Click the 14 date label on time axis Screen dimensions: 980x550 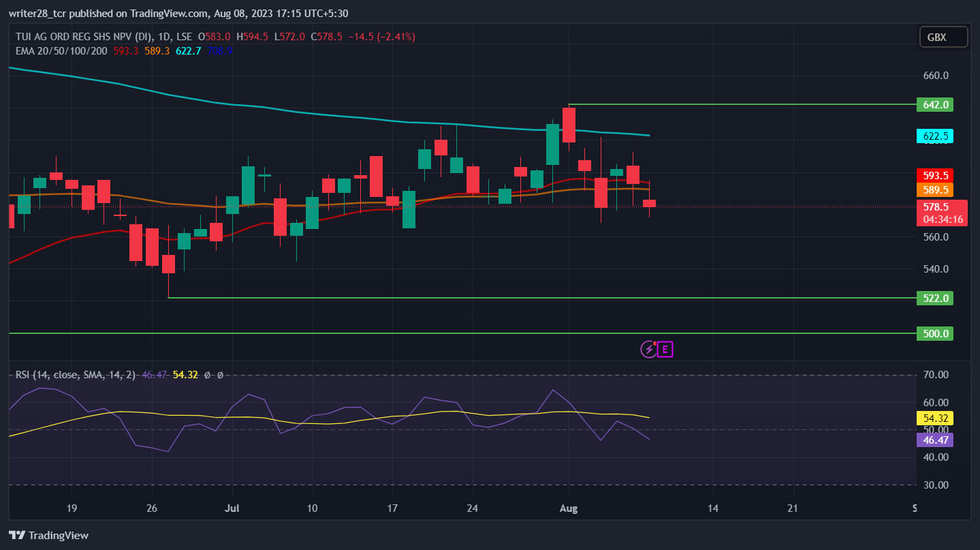tap(713, 508)
